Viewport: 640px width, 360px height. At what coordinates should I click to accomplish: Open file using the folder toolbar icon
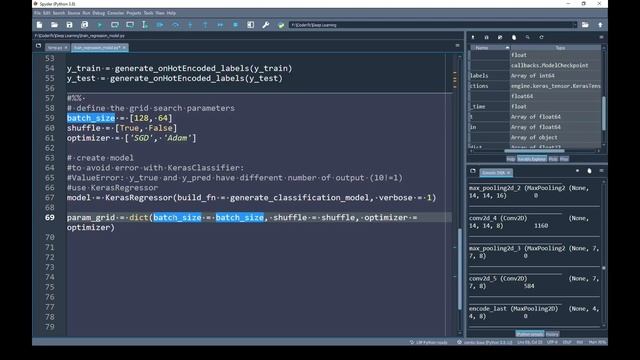coord(54,25)
